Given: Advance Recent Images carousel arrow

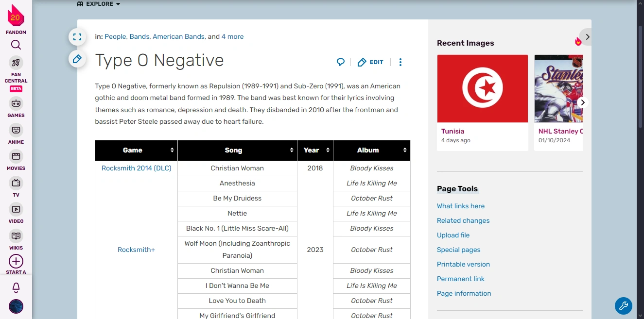Looking at the screenshot, I should pos(583,102).
